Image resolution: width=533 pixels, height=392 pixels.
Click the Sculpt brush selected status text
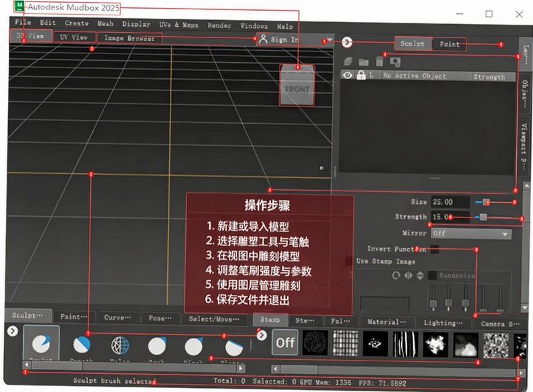click(x=114, y=381)
